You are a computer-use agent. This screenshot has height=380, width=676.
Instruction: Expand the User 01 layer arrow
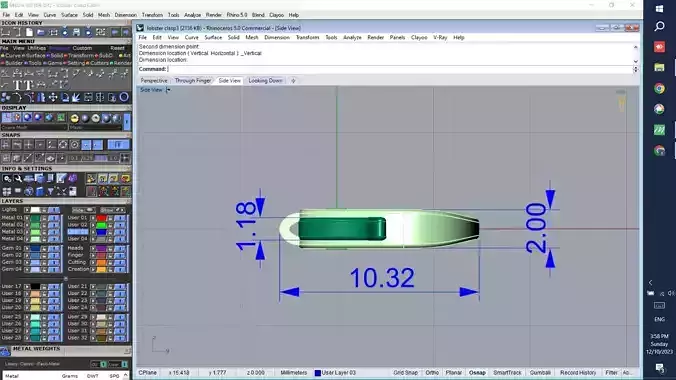[93, 218]
